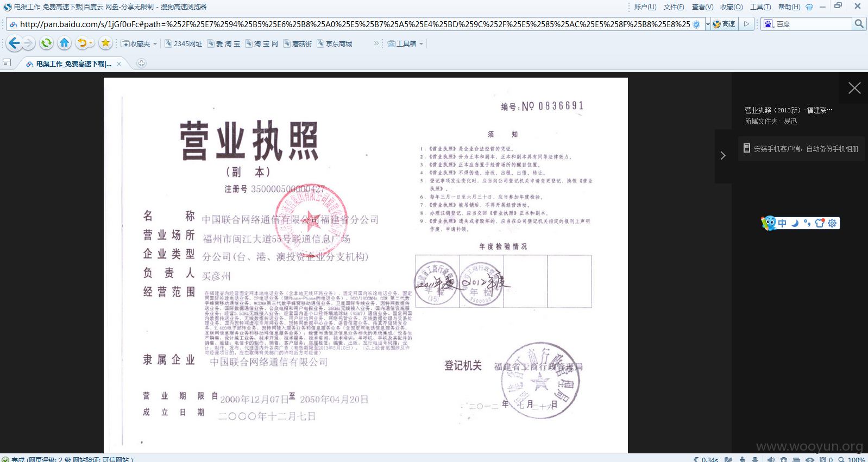868x462 pixels.
Task: Close the image preview with the X
Action: coord(854,88)
